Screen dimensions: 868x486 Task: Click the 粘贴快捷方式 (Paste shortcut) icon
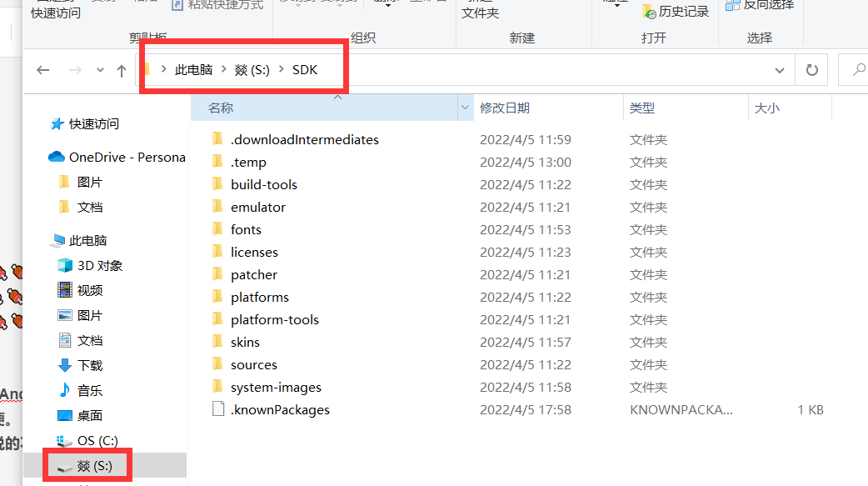click(x=177, y=6)
